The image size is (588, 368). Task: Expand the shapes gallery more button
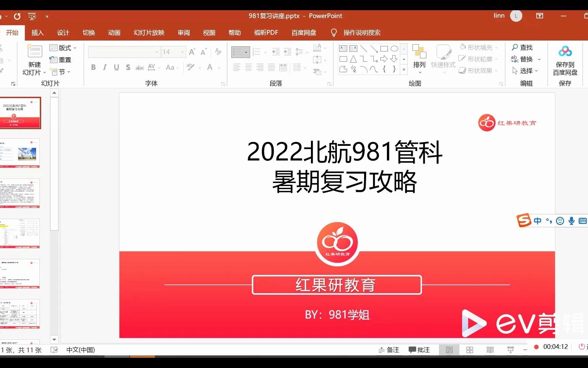pos(404,70)
